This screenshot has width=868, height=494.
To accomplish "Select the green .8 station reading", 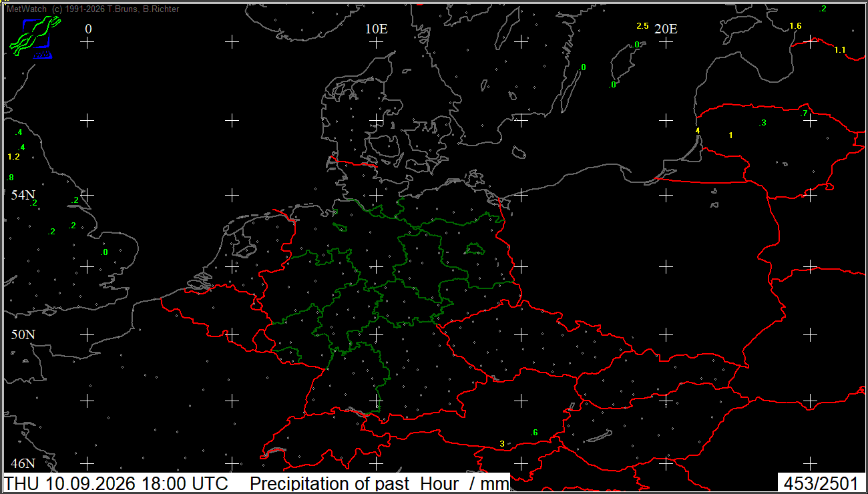I will pos(10,178).
